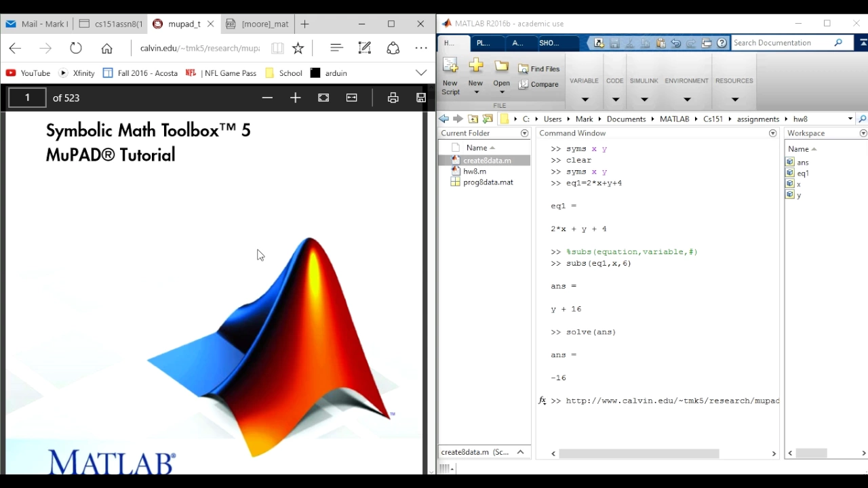Click the fx function browser icon
Image resolution: width=868 pixels, height=488 pixels.
(x=542, y=401)
